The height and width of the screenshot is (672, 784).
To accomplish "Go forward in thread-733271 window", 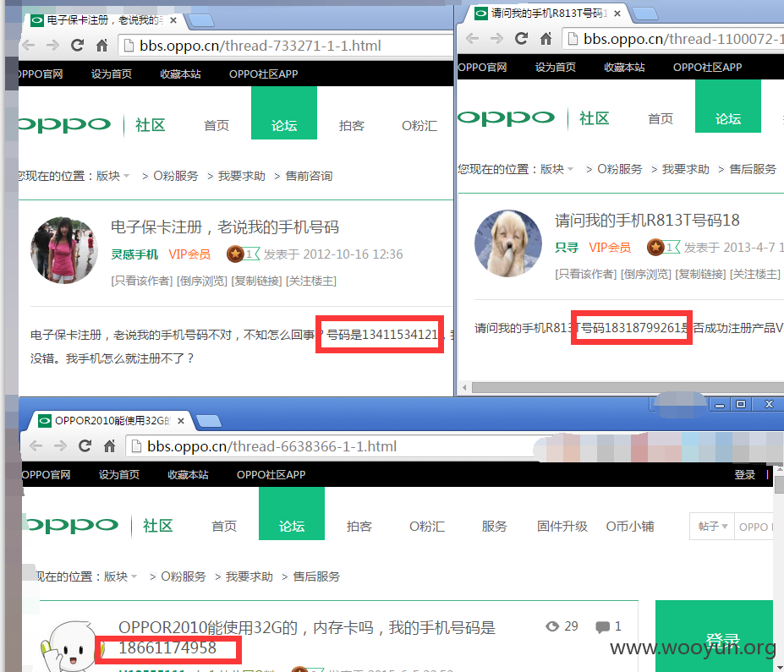I will coord(52,46).
